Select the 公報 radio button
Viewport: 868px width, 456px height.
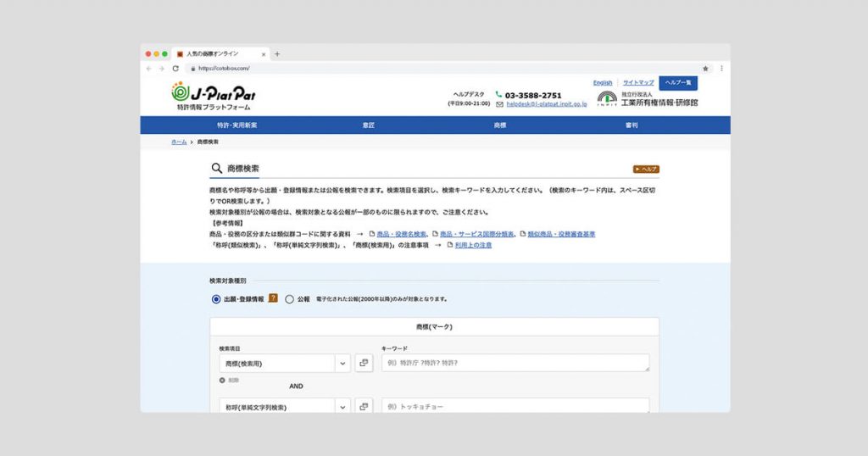click(x=290, y=299)
